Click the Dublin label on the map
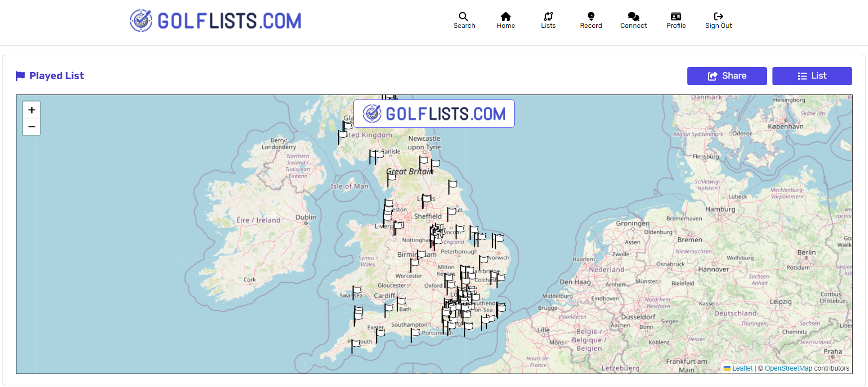The height and width of the screenshot is (387, 868). 306,217
